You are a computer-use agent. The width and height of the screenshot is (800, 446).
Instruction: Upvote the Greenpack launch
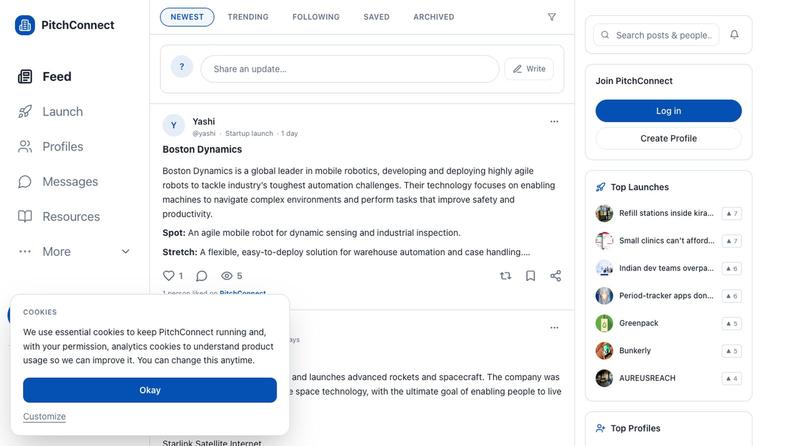point(732,324)
